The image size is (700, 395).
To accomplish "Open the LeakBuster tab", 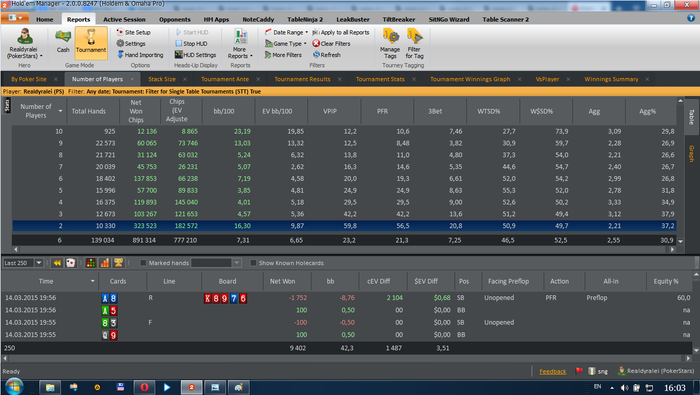I will click(x=353, y=19).
